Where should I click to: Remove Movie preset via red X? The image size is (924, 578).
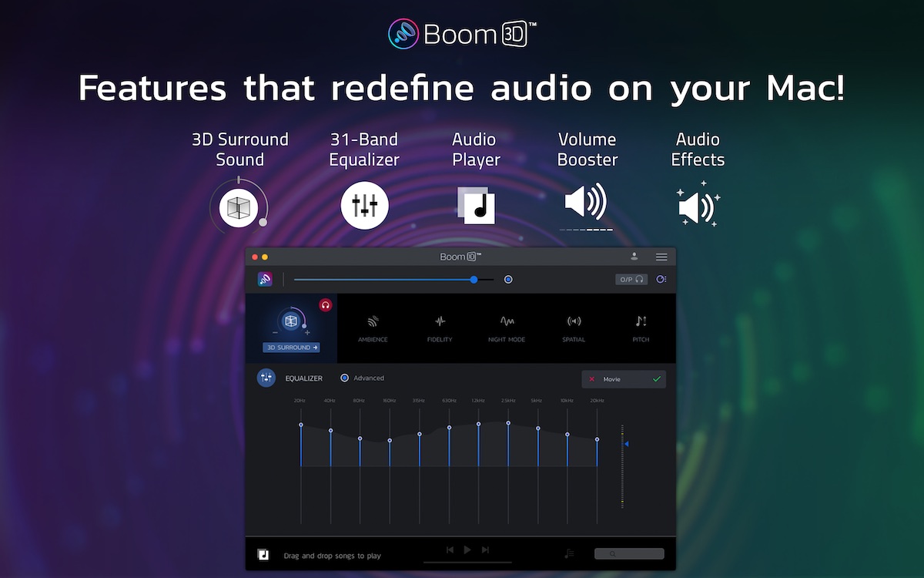[x=591, y=379]
